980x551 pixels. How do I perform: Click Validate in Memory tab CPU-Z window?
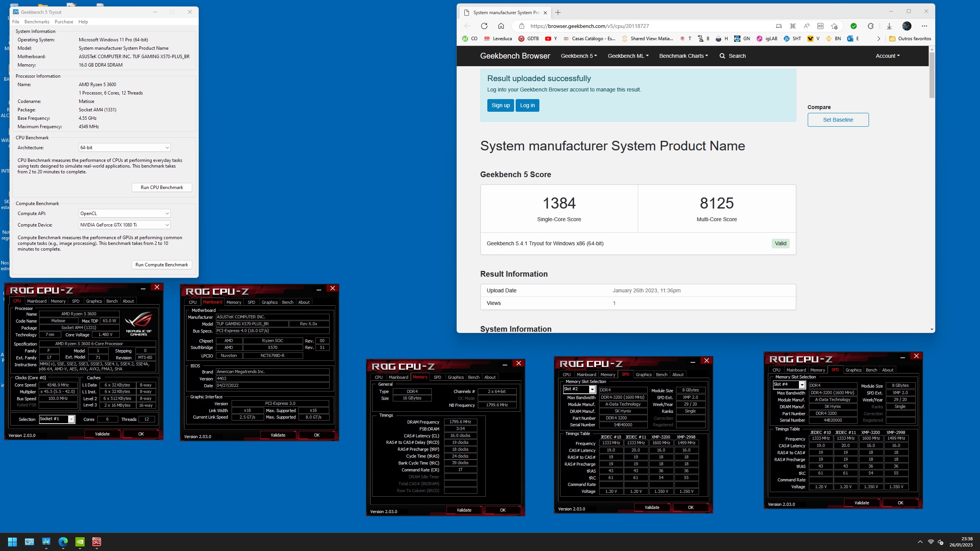coord(464,510)
